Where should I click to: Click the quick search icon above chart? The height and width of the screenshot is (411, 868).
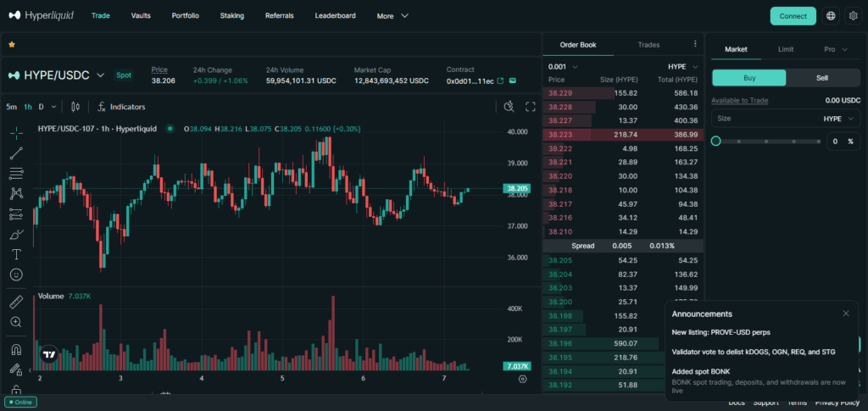509,107
